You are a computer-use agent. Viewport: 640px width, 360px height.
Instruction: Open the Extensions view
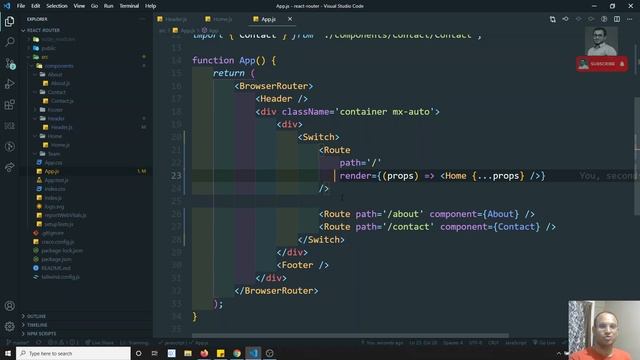coord(9,104)
